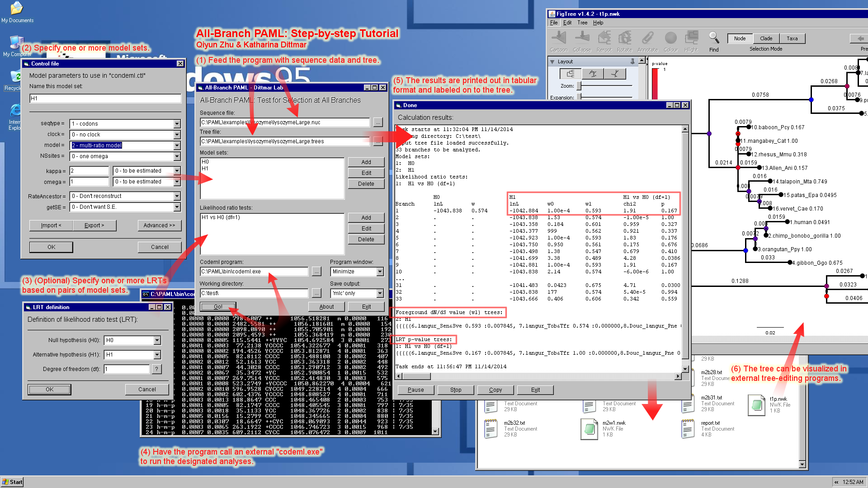The image size is (868, 488).
Task: Select the Cartoon tool icon
Action: (x=559, y=38)
